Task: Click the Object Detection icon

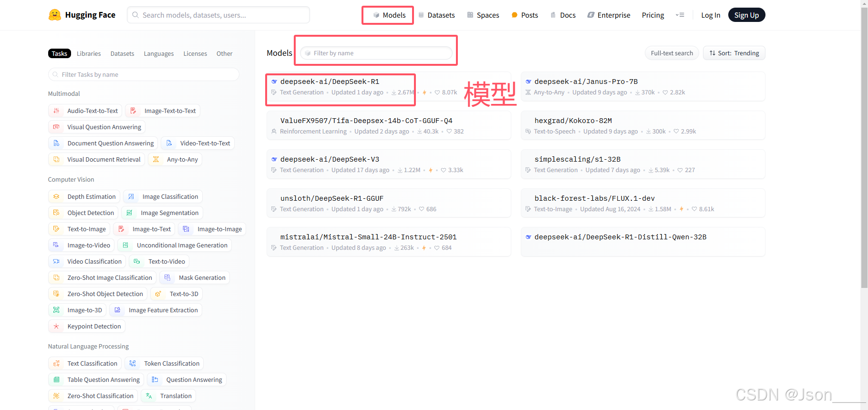Action: tap(56, 213)
